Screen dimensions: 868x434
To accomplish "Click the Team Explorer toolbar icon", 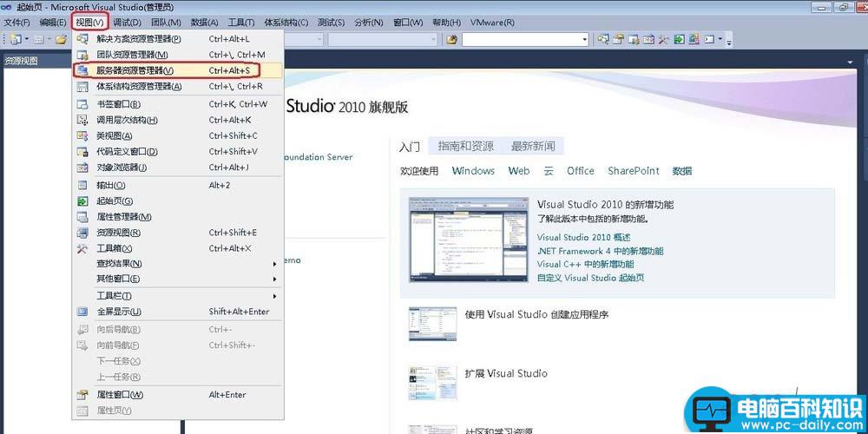I will point(634,39).
